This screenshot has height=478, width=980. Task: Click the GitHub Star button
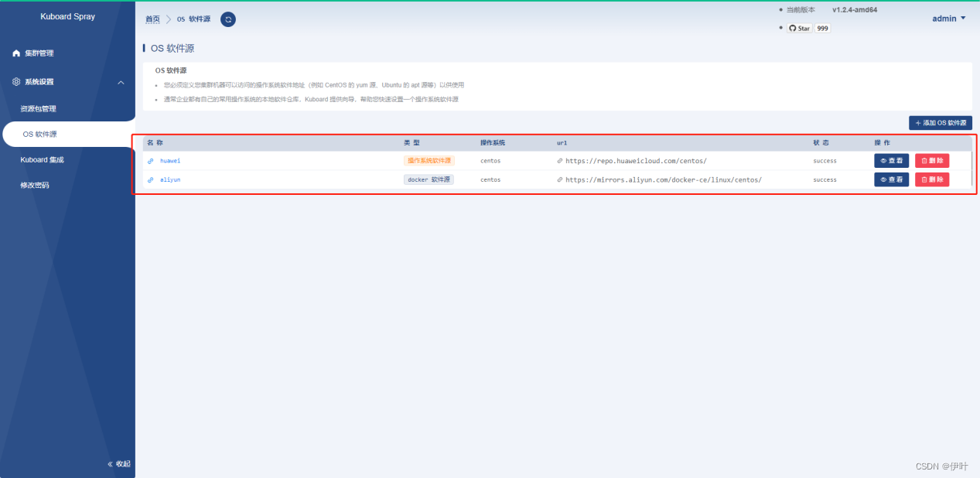pos(800,28)
